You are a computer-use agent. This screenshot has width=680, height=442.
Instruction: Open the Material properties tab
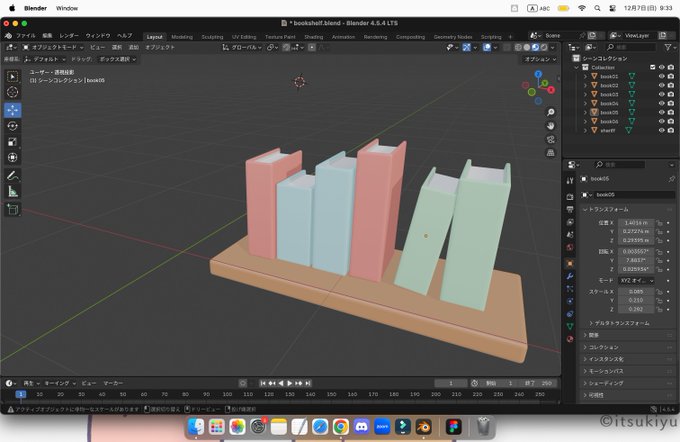570,339
